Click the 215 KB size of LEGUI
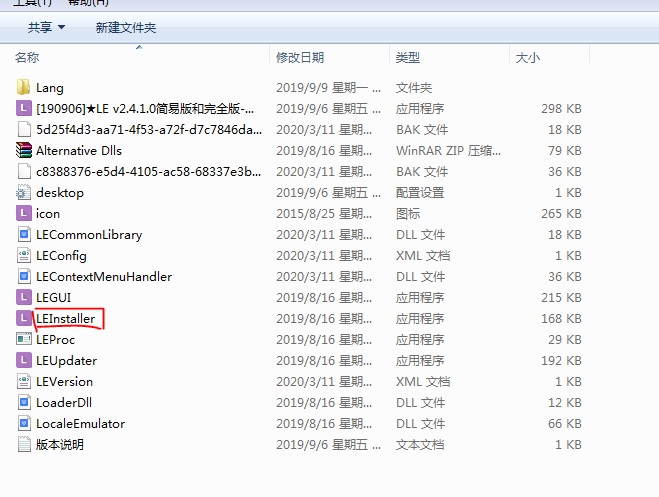This screenshot has height=497, width=659. [561, 297]
